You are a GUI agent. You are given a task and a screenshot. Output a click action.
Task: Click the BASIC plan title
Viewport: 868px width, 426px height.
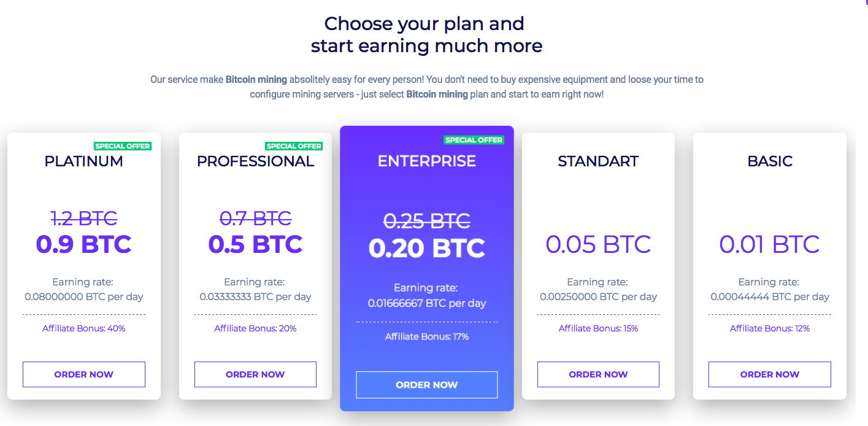pyautogui.click(x=770, y=161)
